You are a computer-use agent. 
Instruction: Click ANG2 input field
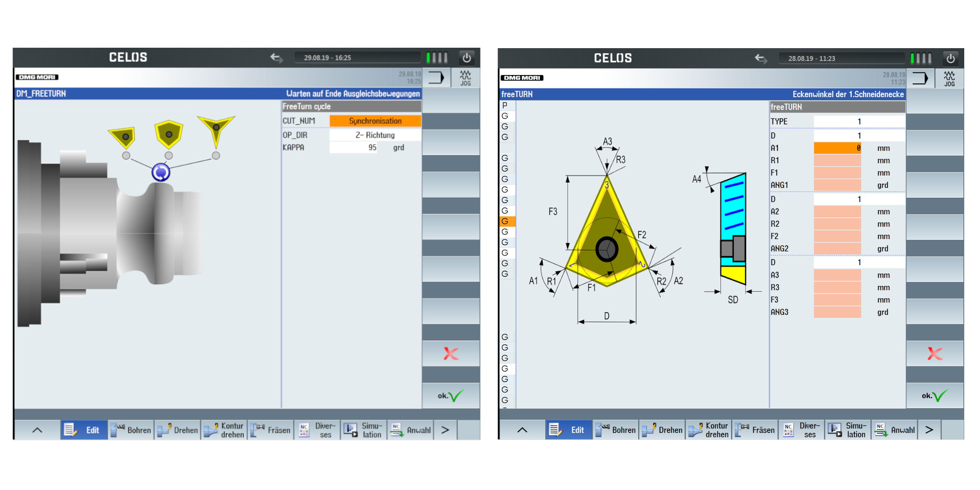[x=837, y=249]
